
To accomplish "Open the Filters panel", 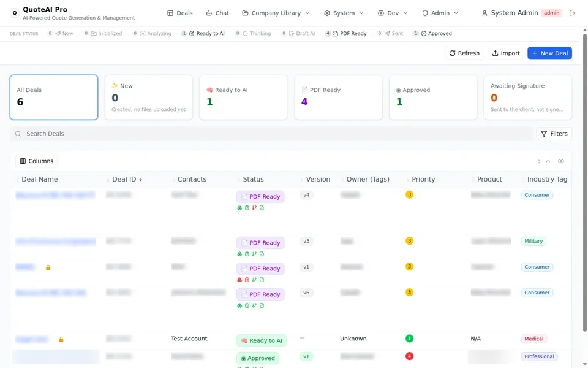I will (x=554, y=134).
